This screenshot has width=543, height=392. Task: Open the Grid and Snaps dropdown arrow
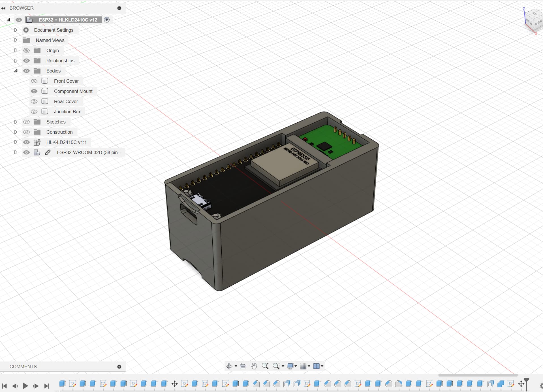pos(309,366)
